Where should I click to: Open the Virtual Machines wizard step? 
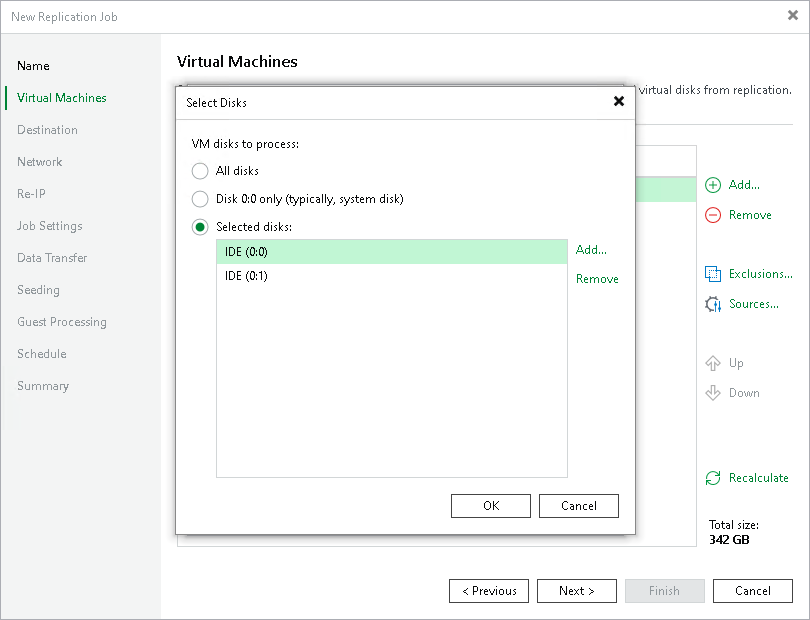point(61,98)
